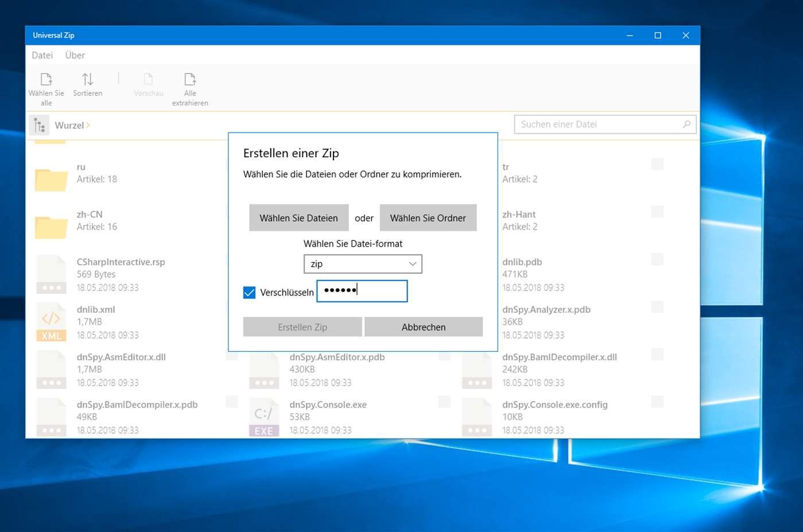
Task: Tick the selection box for dnlib.pdb
Action: 657,259
